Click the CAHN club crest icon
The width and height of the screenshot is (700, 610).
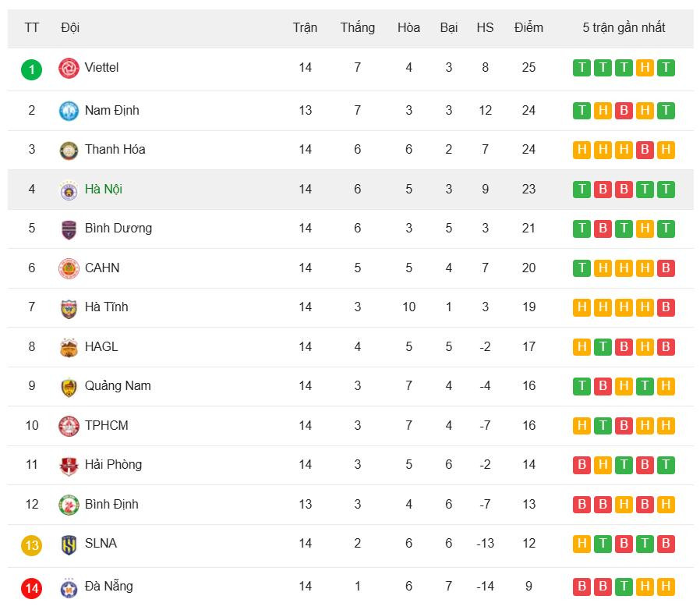tap(69, 268)
